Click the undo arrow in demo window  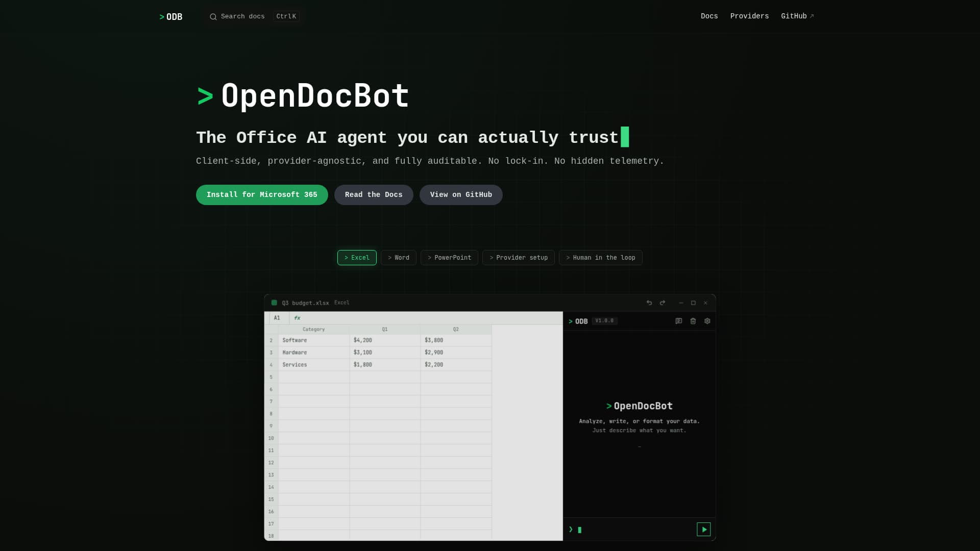click(x=649, y=303)
